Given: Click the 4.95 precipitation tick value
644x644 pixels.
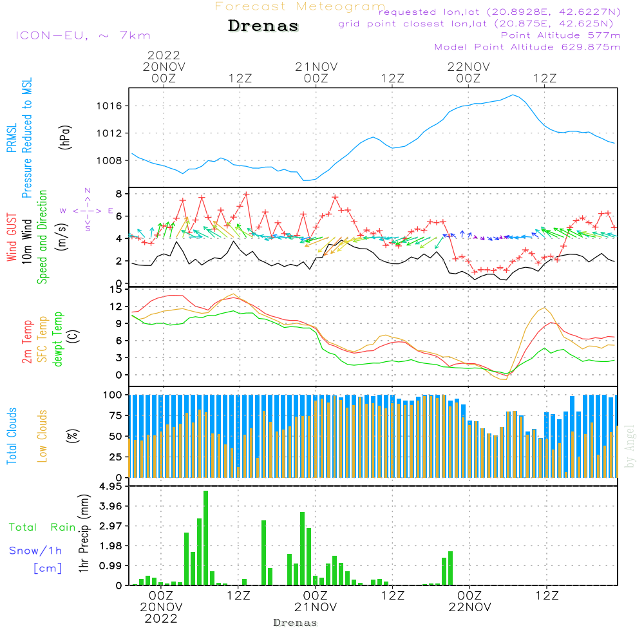Looking at the screenshot, I should (111, 486).
